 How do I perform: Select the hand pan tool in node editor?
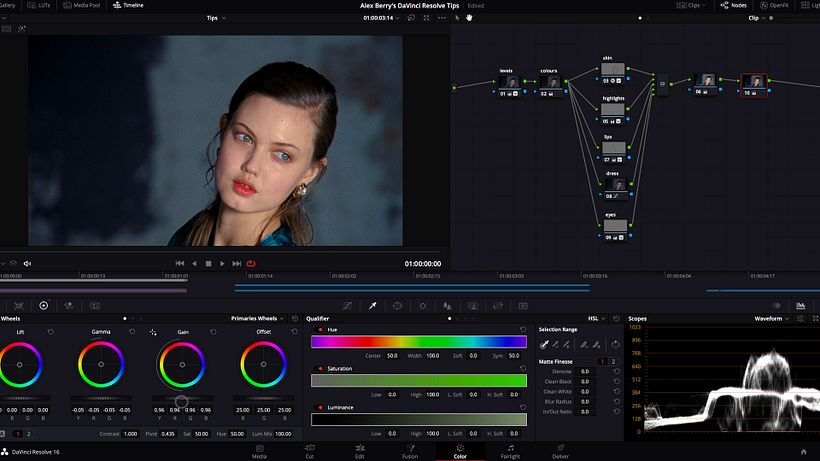469,18
